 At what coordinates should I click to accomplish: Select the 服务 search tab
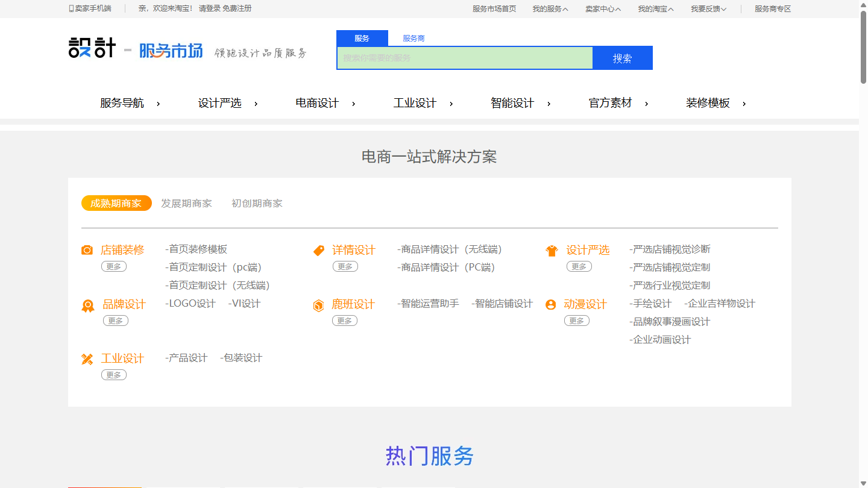click(362, 38)
